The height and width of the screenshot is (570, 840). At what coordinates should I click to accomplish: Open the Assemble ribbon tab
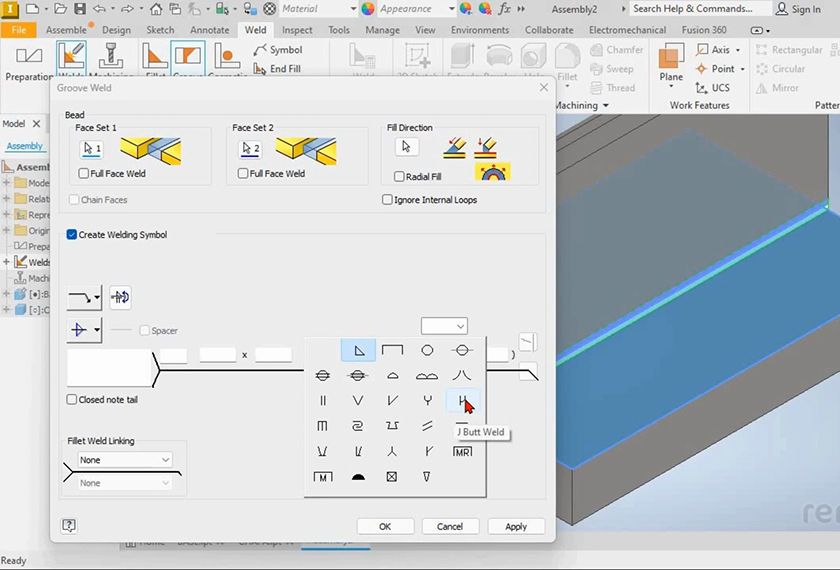(x=66, y=30)
